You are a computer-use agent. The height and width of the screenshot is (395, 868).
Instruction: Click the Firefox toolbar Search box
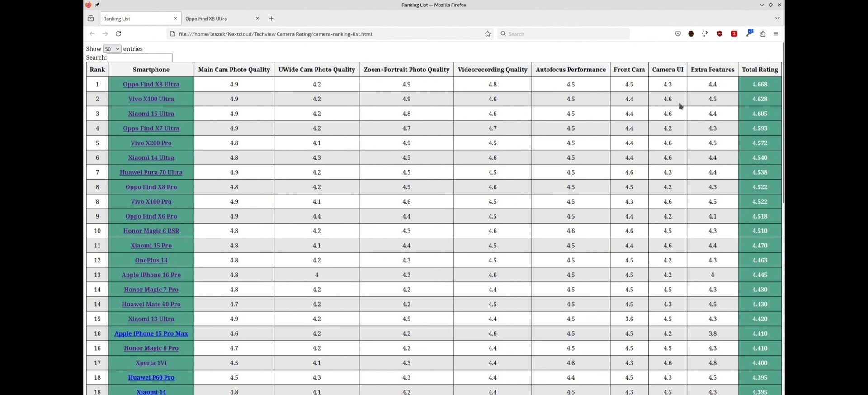click(x=565, y=34)
